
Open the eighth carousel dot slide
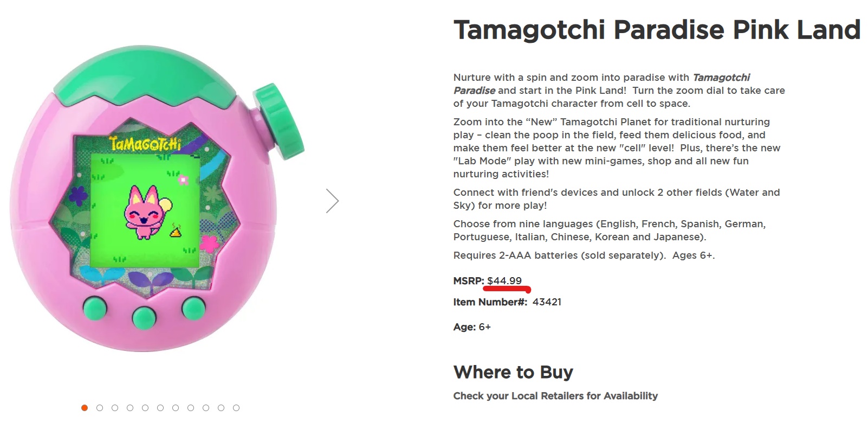pos(191,408)
